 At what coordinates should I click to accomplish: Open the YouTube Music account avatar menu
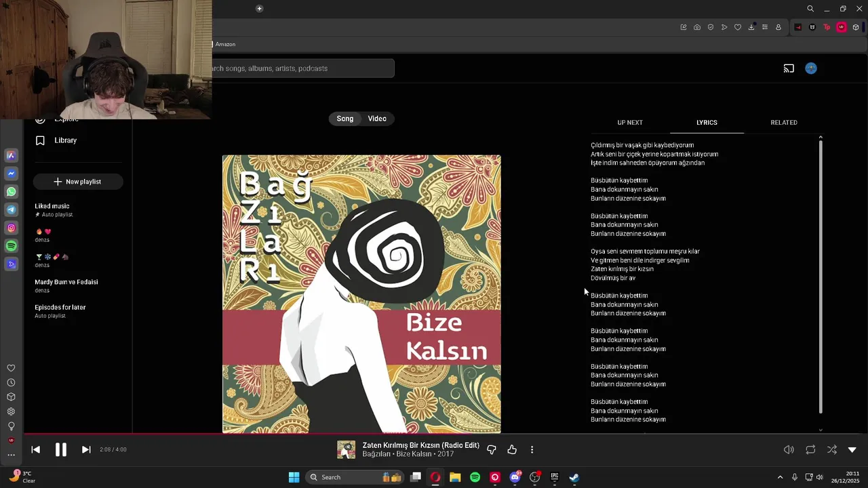[x=811, y=68]
